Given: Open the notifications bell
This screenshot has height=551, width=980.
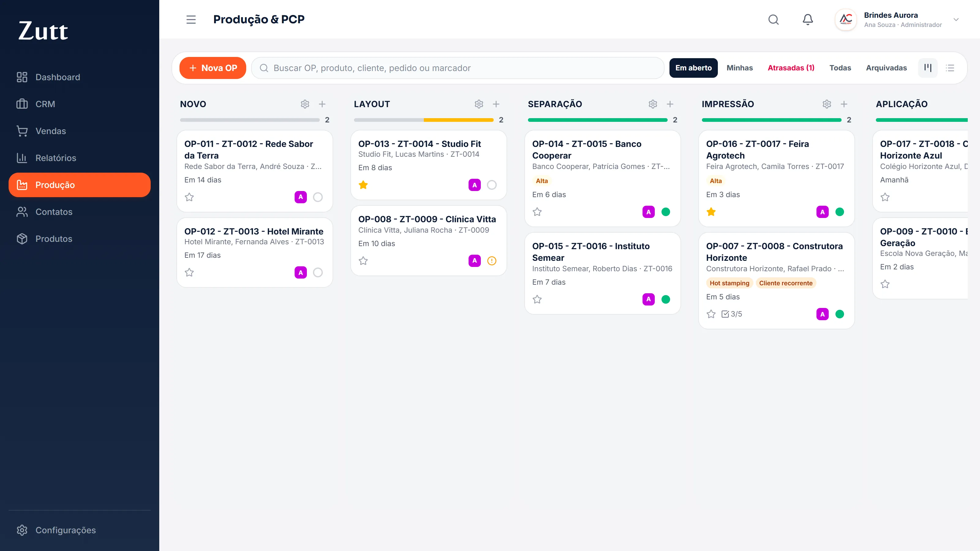Looking at the screenshot, I should (808, 19).
